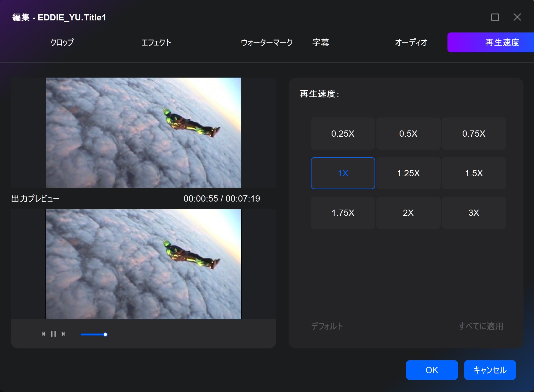Pause the video preview playback
The image size is (534, 392).
pyautogui.click(x=53, y=334)
